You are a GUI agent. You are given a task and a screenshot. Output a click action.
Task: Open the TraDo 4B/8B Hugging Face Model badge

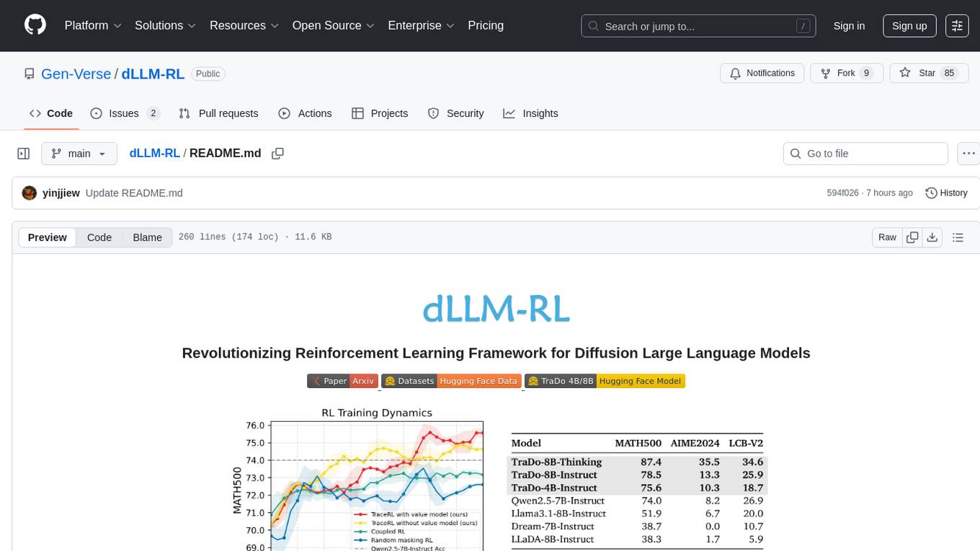(x=605, y=381)
